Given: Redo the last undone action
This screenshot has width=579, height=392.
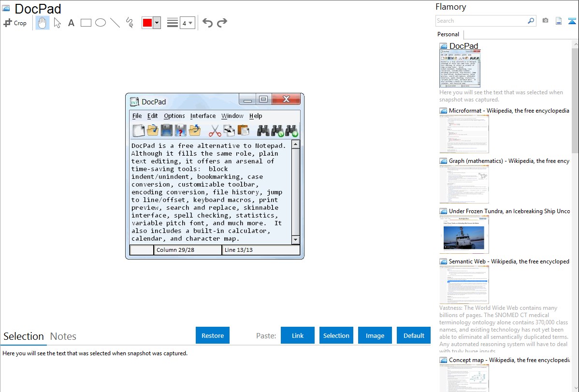Looking at the screenshot, I should point(222,23).
